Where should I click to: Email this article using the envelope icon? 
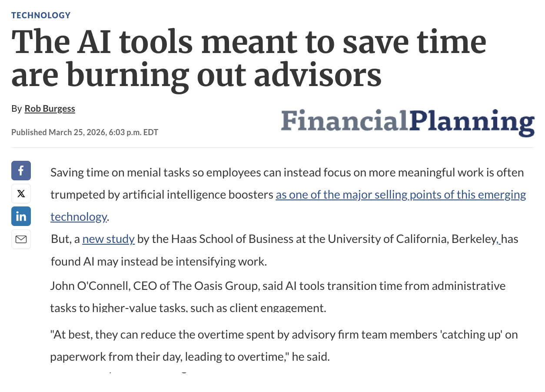click(x=21, y=239)
